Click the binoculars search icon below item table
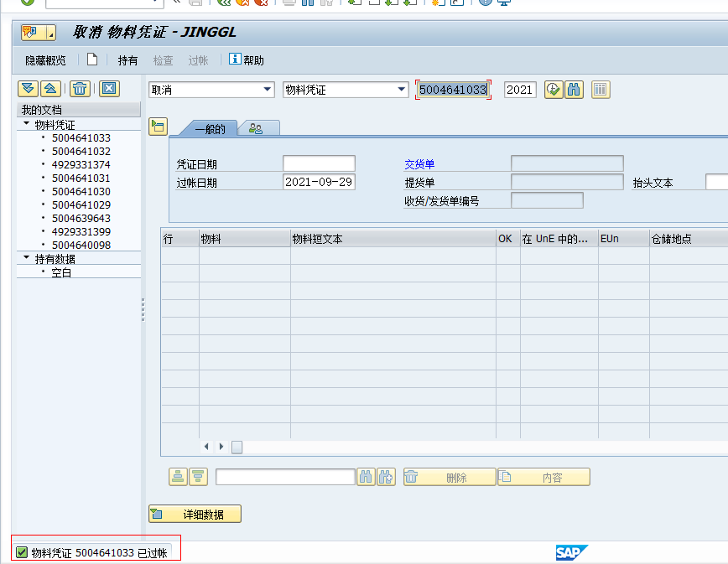Screen dimensions: 728x564 point(366,477)
